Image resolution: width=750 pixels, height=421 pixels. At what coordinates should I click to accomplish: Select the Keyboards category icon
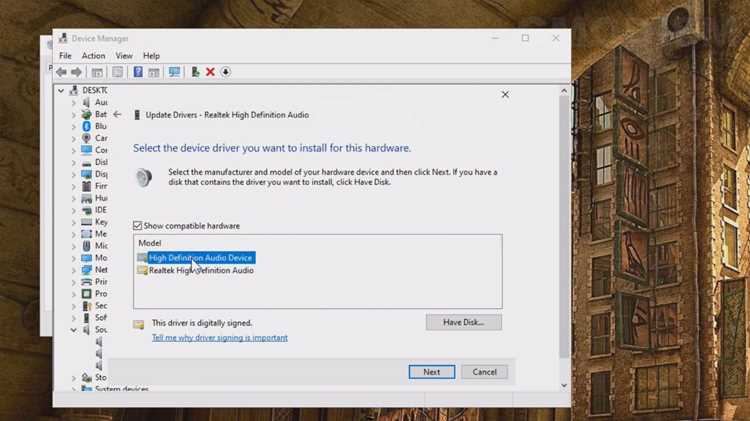coord(87,222)
